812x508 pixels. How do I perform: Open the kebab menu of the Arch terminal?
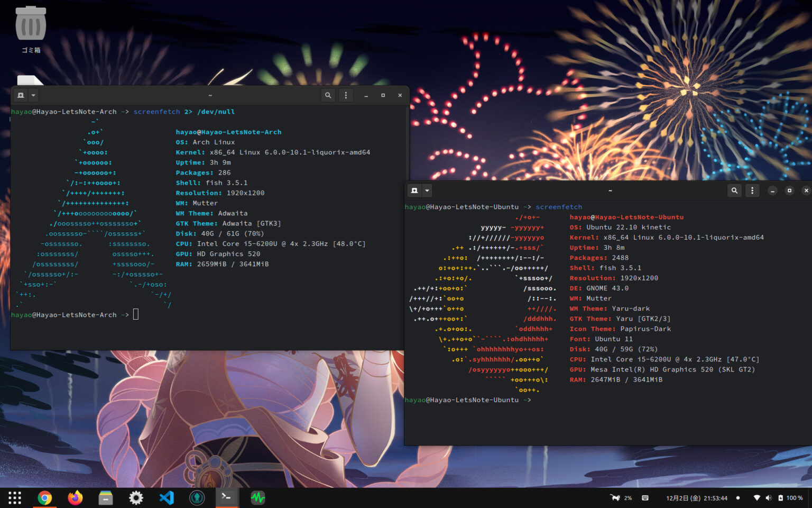point(346,95)
